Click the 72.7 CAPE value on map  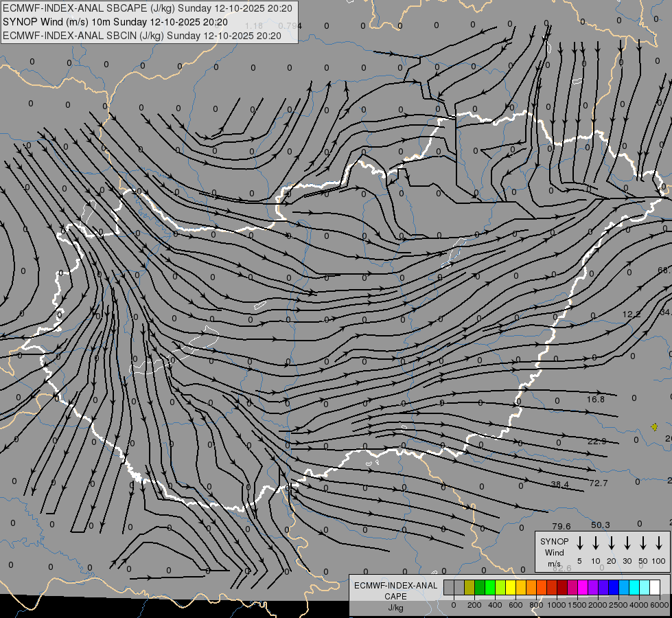coord(599,483)
